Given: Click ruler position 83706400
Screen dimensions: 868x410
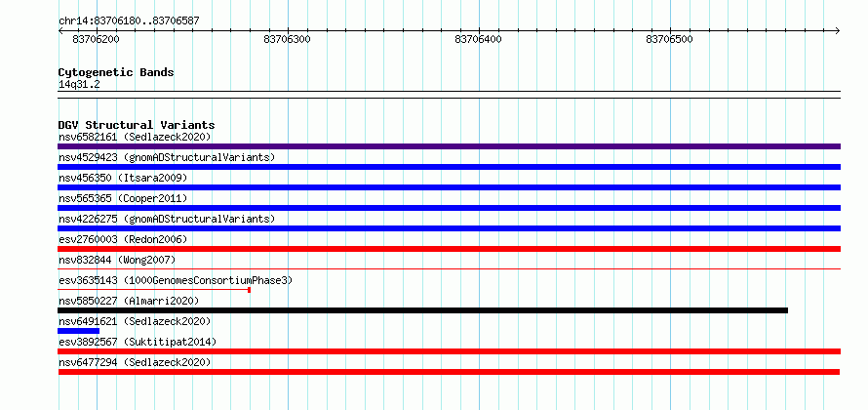Looking at the screenshot, I should (478, 39).
